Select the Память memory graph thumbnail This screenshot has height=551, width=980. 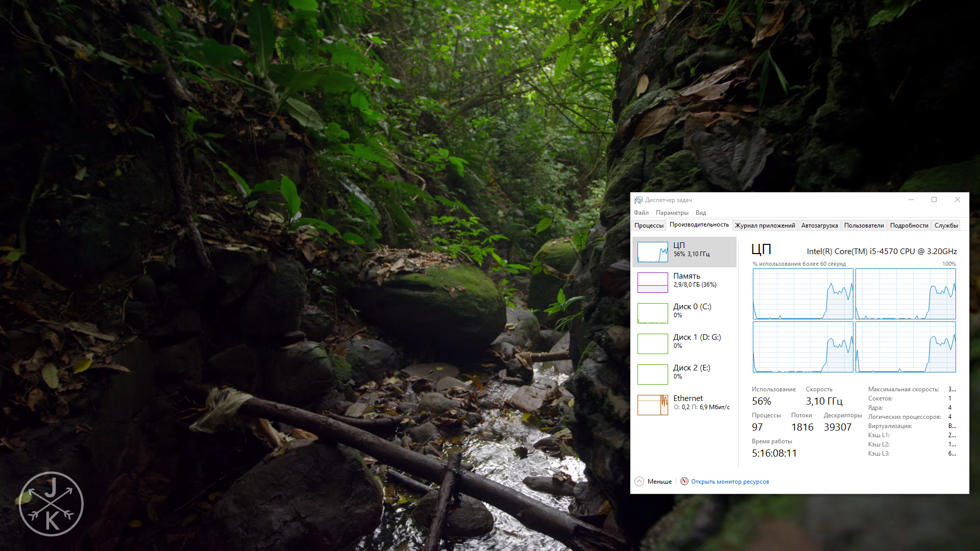(652, 282)
